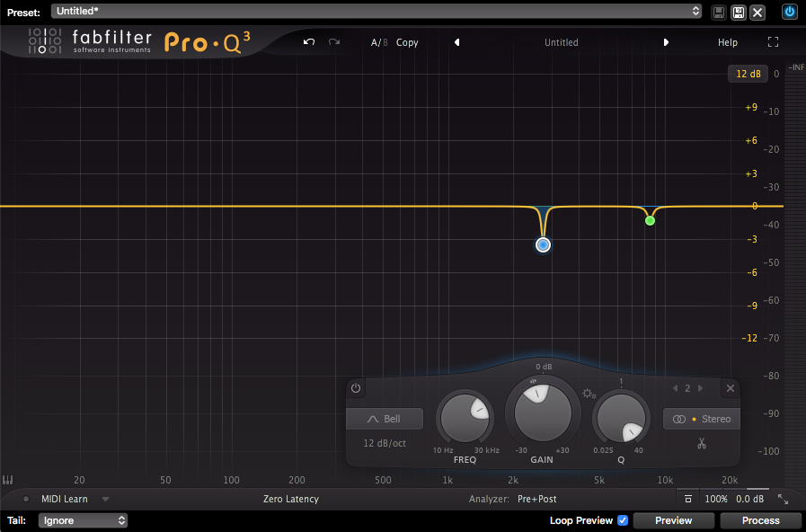Open Zero Latency processing mode menu
The image size is (806, 532).
click(291, 499)
